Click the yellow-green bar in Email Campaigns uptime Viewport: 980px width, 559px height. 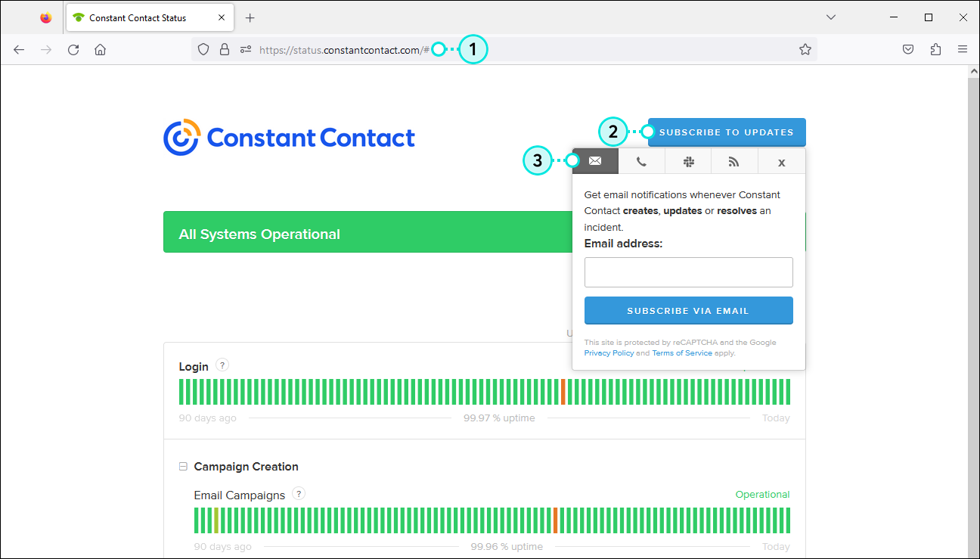point(216,520)
